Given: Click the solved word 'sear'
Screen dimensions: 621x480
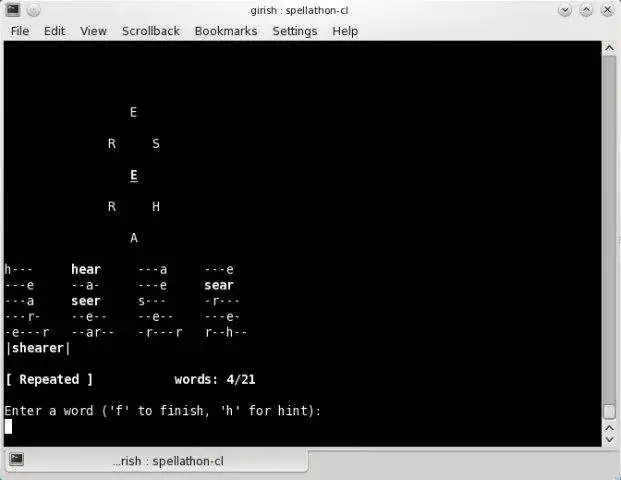Looking at the screenshot, I should tap(219, 285).
